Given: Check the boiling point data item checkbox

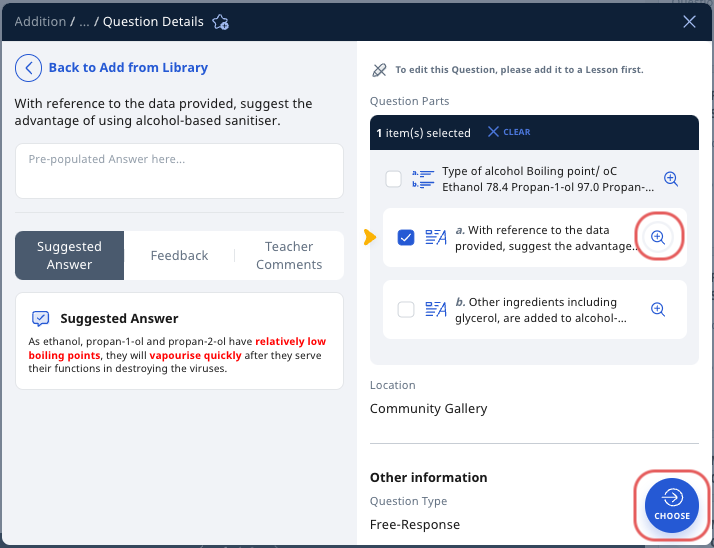Looking at the screenshot, I should (394, 179).
